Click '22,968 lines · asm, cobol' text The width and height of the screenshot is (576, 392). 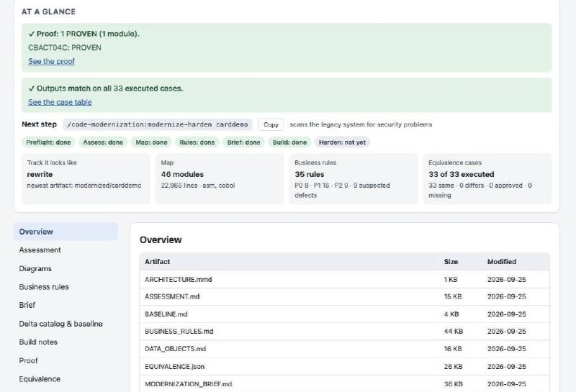point(197,186)
